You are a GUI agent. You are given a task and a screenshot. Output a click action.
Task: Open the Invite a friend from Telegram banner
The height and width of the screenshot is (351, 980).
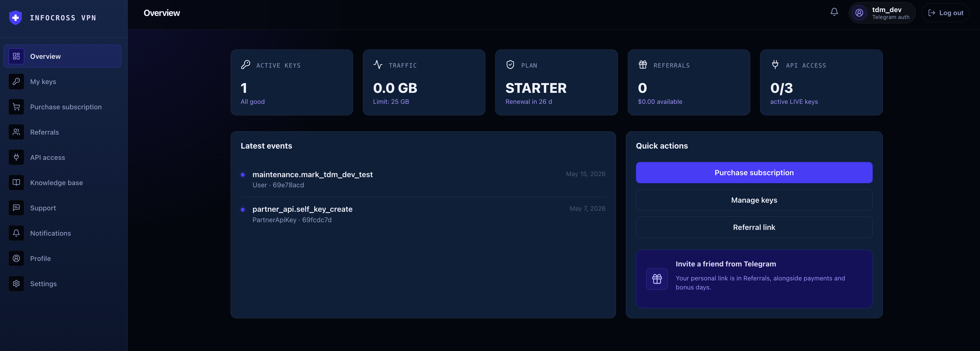pos(754,279)
